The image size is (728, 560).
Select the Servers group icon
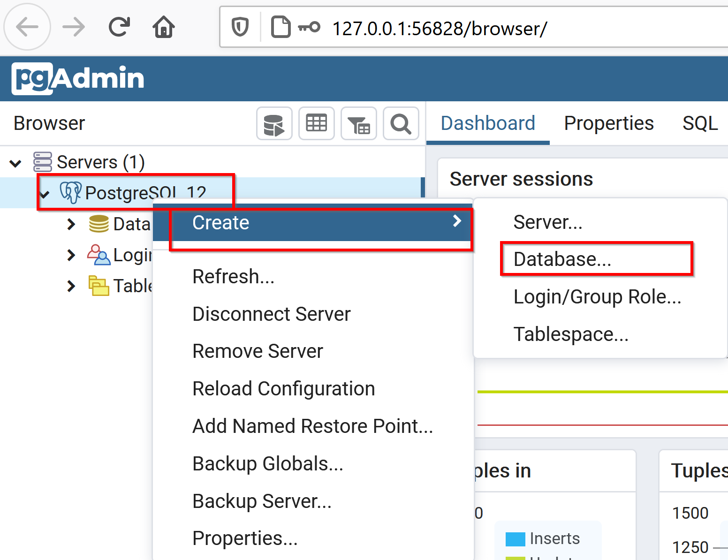click(x=43, y=162)
